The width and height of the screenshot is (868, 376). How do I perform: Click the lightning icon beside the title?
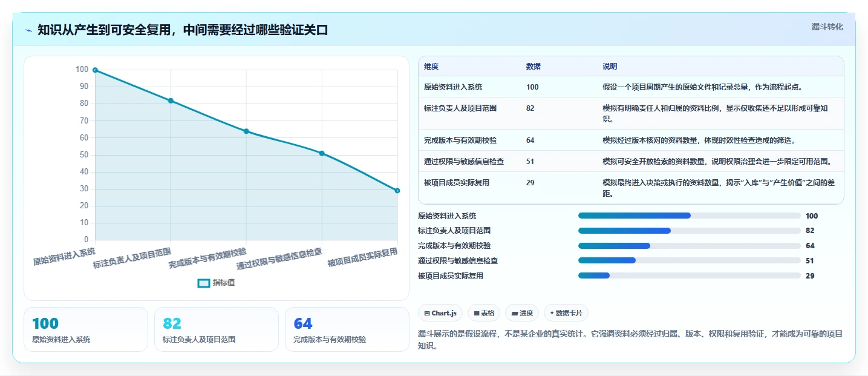[29, 30]
